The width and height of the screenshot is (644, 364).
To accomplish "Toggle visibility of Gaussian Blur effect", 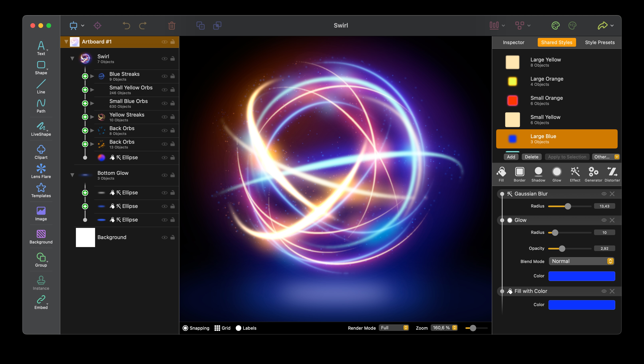I will click(604, 194).
